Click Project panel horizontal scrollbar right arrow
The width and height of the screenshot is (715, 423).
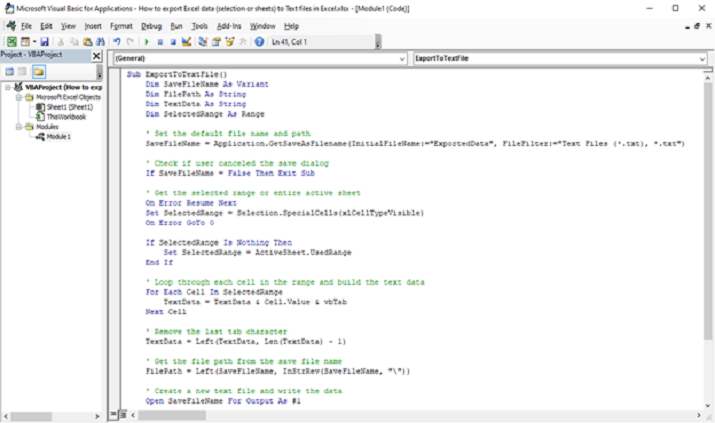(97, 416)
